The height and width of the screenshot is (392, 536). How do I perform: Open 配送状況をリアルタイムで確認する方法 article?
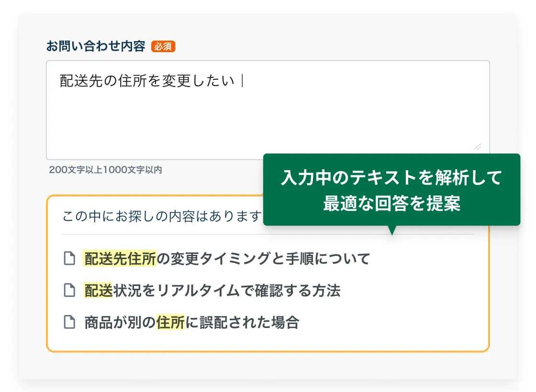pyautogui.click(x=212, y=290)
